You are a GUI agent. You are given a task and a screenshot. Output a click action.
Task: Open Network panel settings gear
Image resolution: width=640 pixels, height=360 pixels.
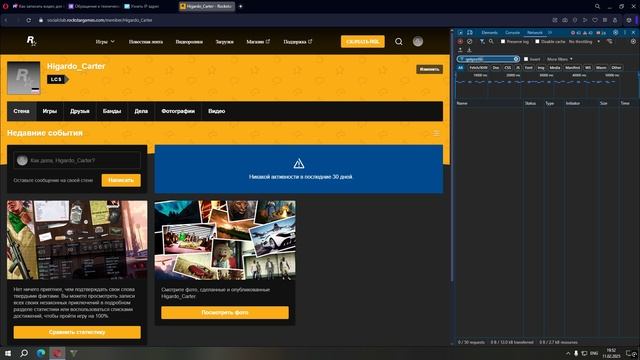[x=633, y=42]
